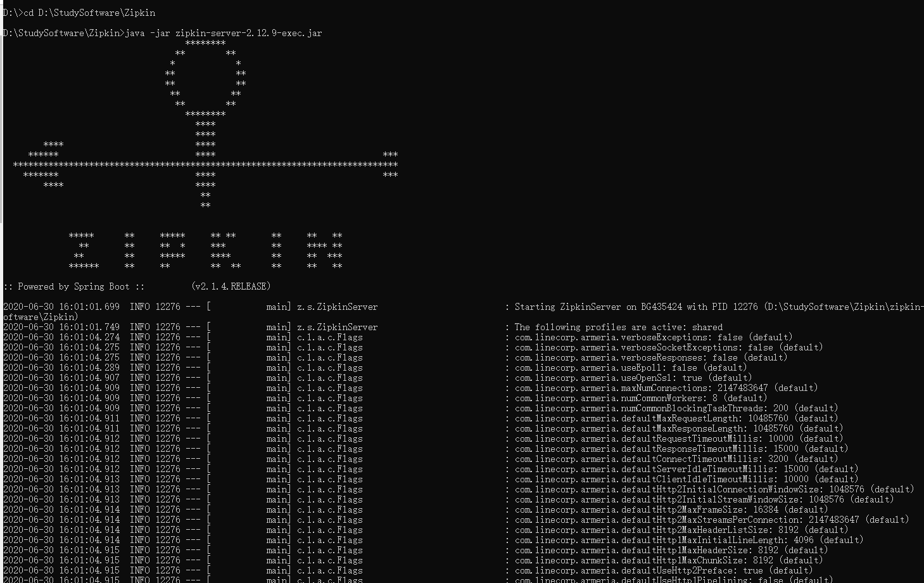Click timestamp '2020-06-30 16:01:01.699'

point(61,307)
